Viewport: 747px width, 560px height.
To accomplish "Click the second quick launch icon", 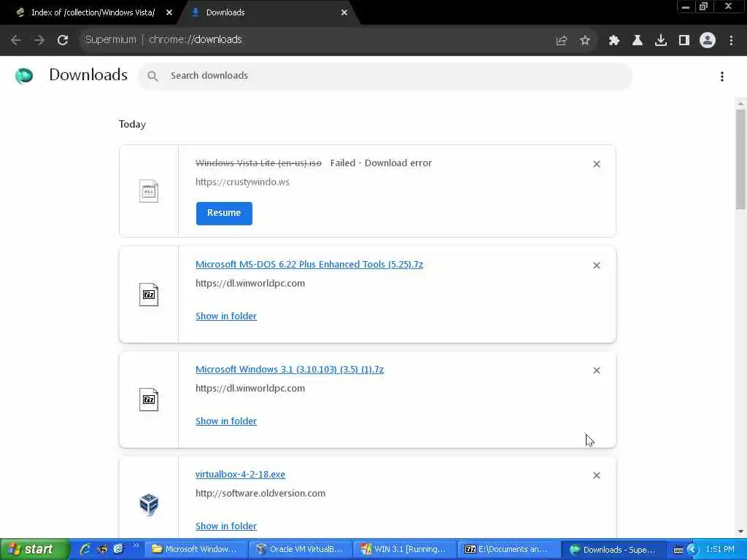I will pyautogui.click(x=102, y=550).
